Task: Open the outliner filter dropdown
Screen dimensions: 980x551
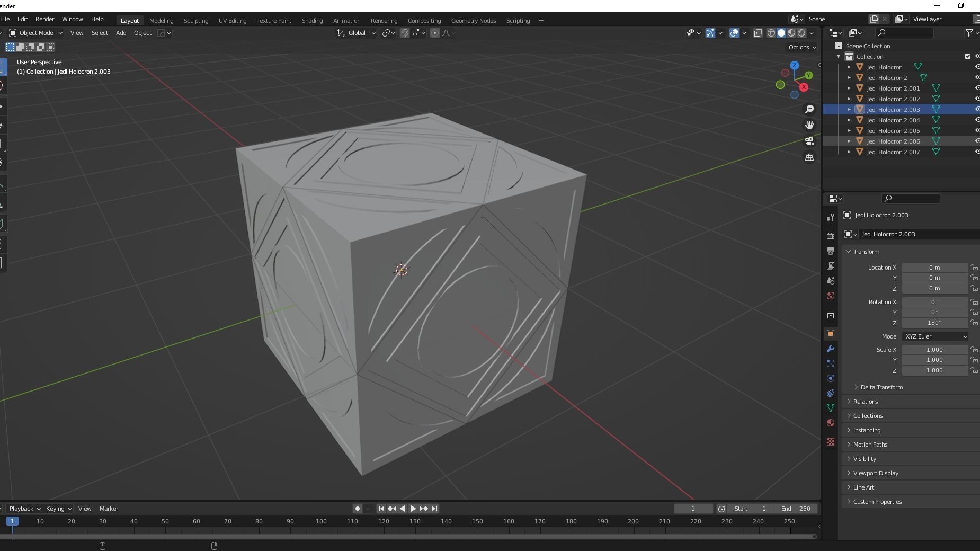Action: coord(971,33)
